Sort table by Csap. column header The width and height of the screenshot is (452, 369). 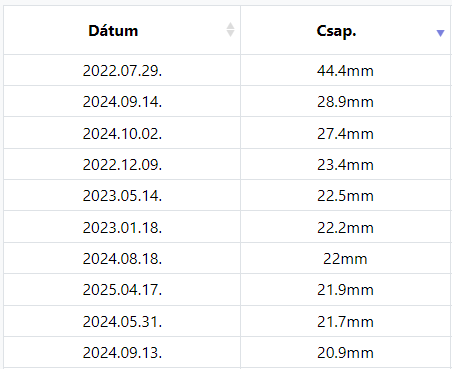336,31
